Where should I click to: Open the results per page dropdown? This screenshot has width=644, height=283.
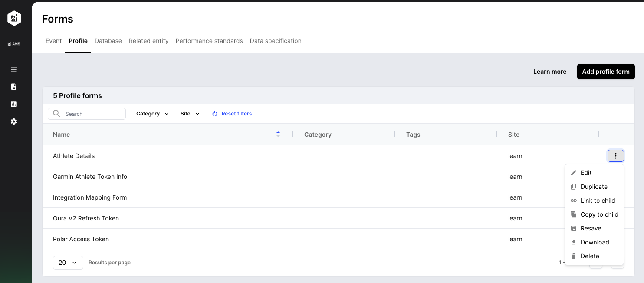tap(68, 262)
